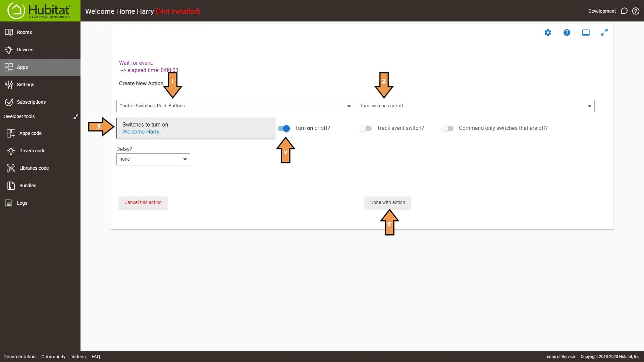Click the blue help circle in the panel
Image resolution: width=644 pixels, height=362 pixels.
567,33
